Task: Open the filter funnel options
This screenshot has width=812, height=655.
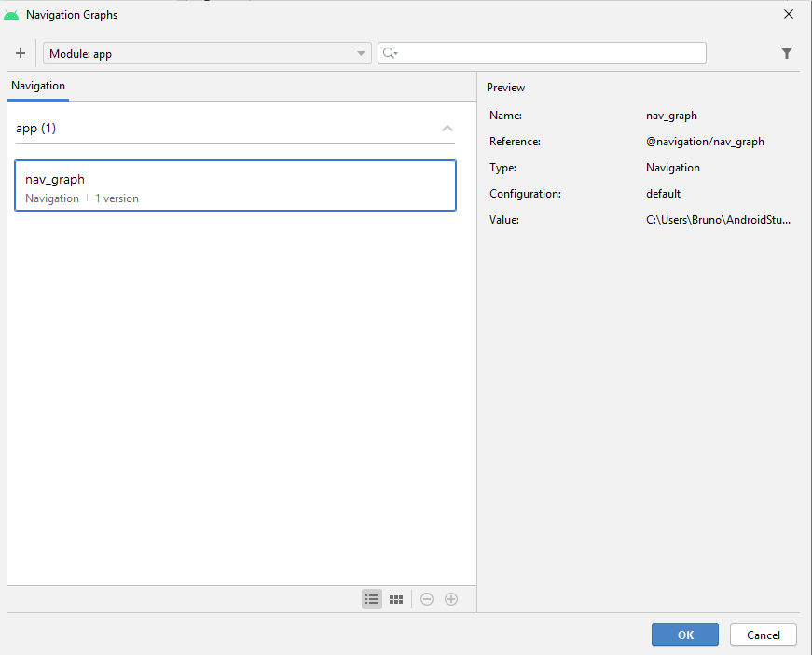Action: click(x=787, y=53)
